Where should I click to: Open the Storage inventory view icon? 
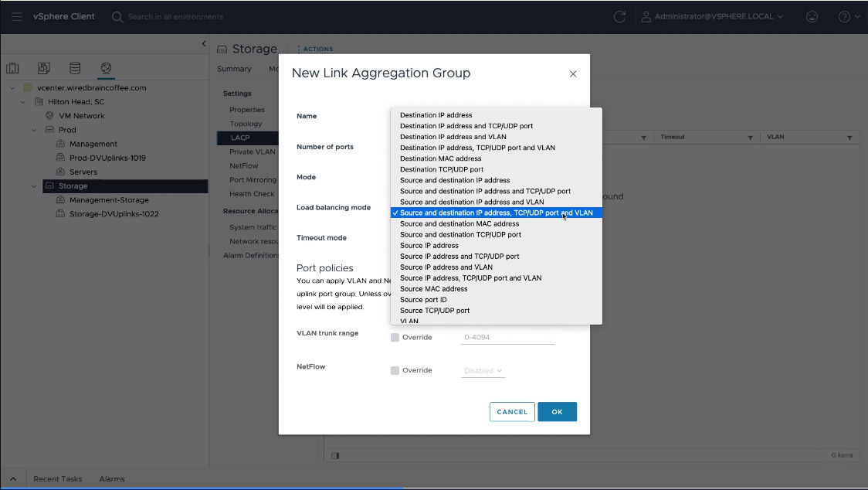(x=75, y=69)
